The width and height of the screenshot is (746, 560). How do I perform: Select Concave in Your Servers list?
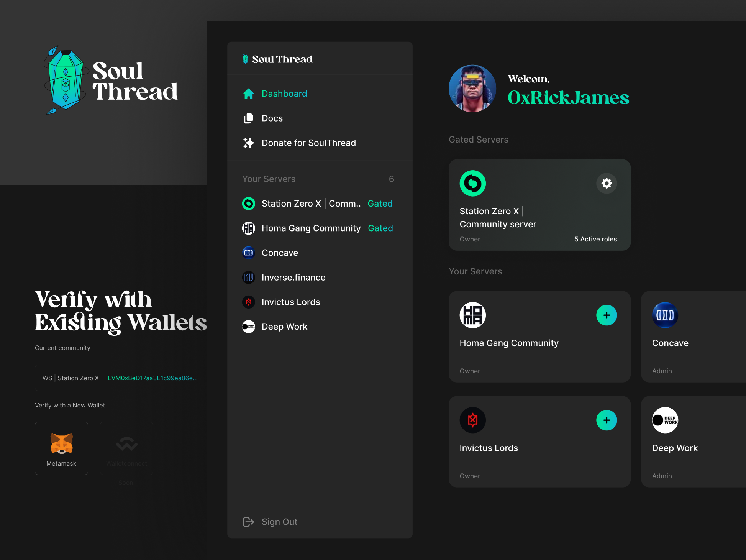(x=280, y=253)
